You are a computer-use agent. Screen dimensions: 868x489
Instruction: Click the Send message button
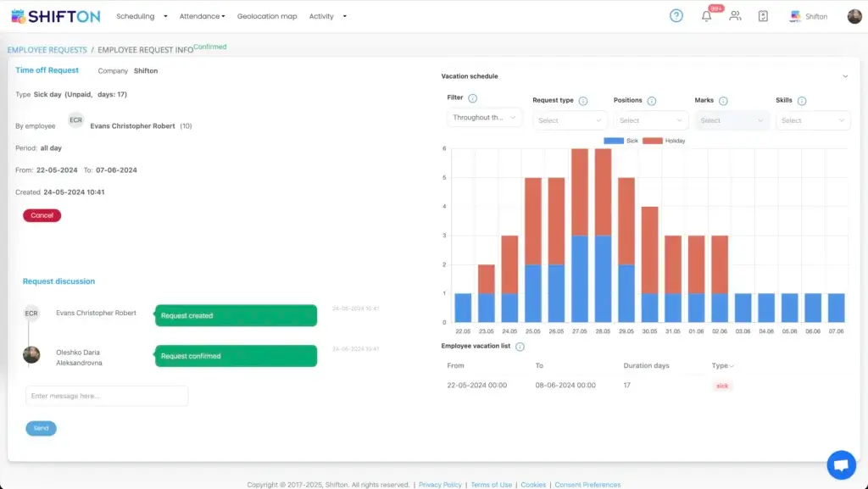click(41, 429)
